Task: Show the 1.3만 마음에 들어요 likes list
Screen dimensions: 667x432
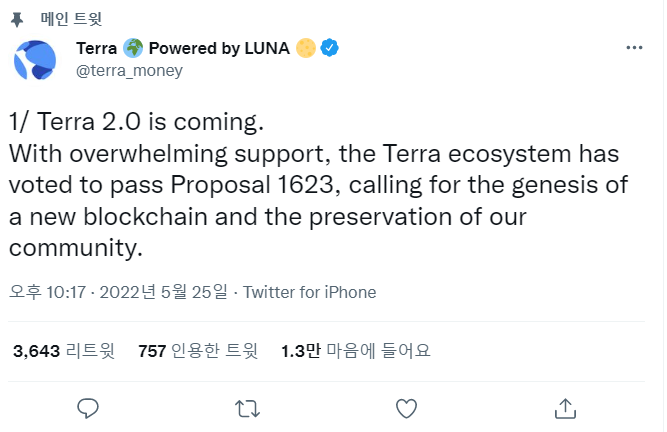Action: [x=355, y=350]
